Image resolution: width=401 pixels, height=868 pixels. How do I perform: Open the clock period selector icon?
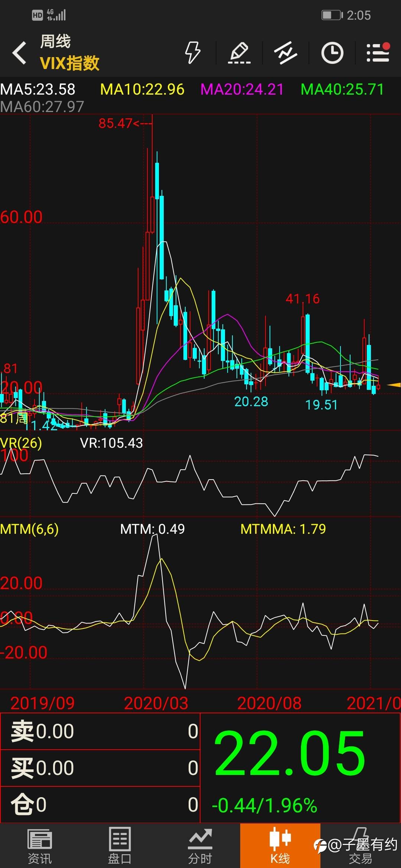[x=332, y=53]
